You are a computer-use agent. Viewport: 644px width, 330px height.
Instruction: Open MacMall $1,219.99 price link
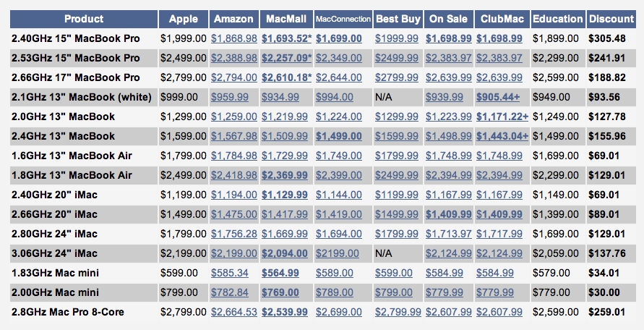(285, 117)
